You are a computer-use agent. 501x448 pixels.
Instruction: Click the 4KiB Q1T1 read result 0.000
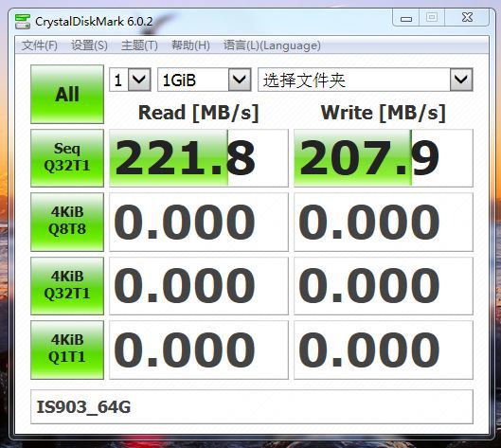point(199,349)
